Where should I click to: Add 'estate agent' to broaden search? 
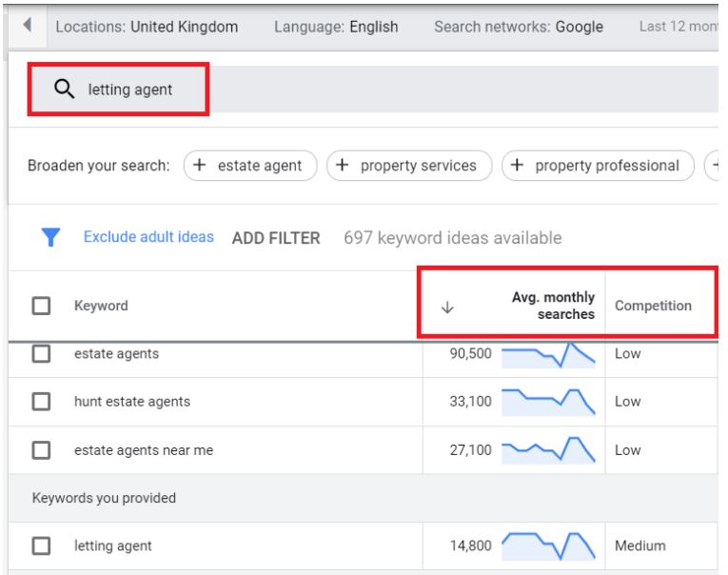click(x=250, y=166)
